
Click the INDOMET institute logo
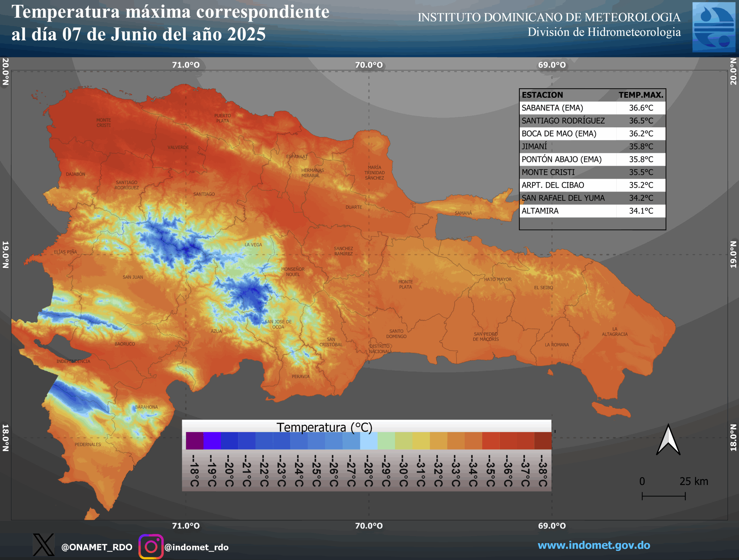point(713,27)
